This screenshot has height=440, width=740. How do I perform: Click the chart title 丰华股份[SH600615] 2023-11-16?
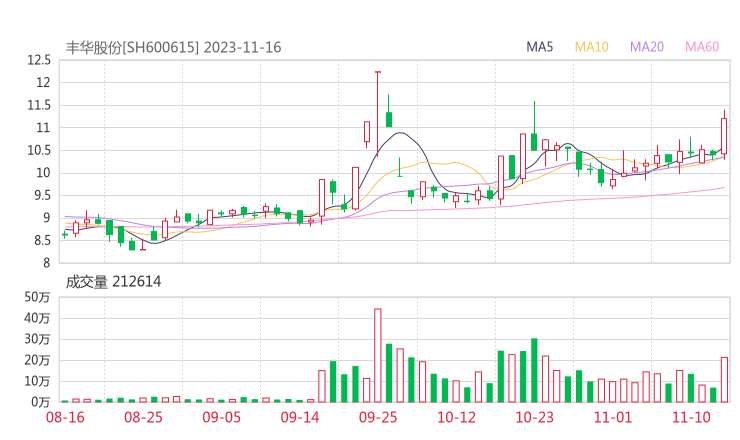pyautogui.click(x=173, y=48)
